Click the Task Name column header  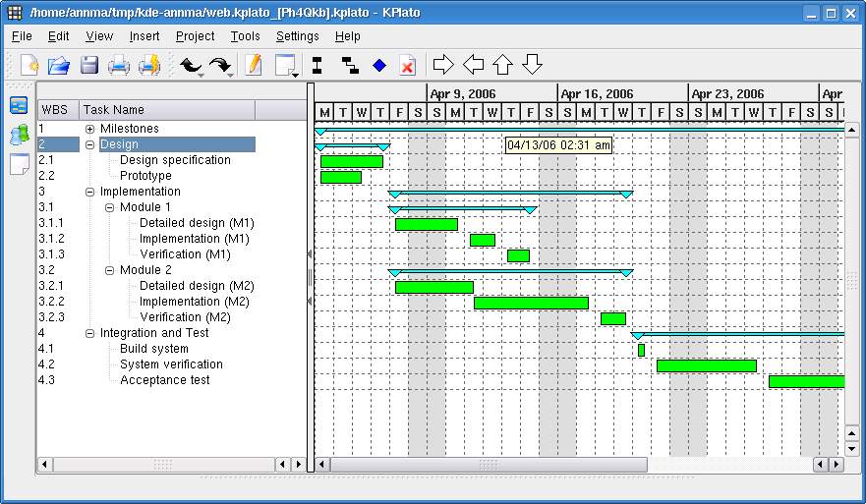[x=167, y=110]
